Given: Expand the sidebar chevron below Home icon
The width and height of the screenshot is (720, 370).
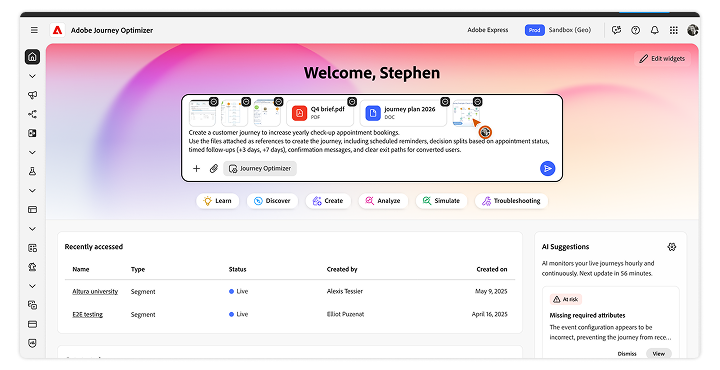Looking at the screenshot, I should tap(32, 76).
